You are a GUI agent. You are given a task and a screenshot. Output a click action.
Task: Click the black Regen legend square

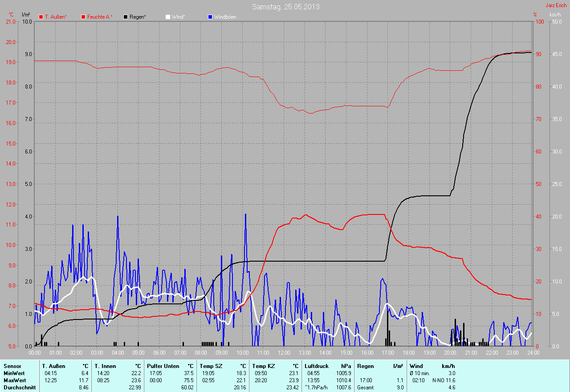tap(126, 17)
